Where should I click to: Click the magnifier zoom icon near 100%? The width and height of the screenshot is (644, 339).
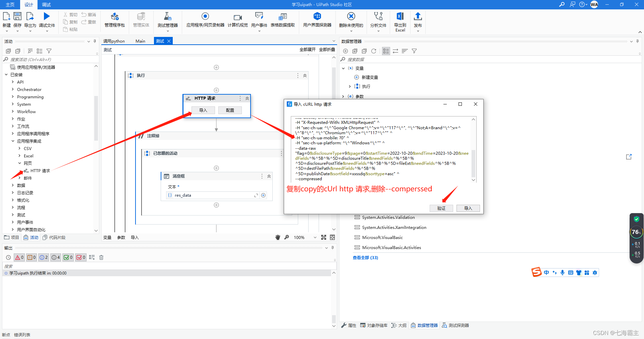286,237
